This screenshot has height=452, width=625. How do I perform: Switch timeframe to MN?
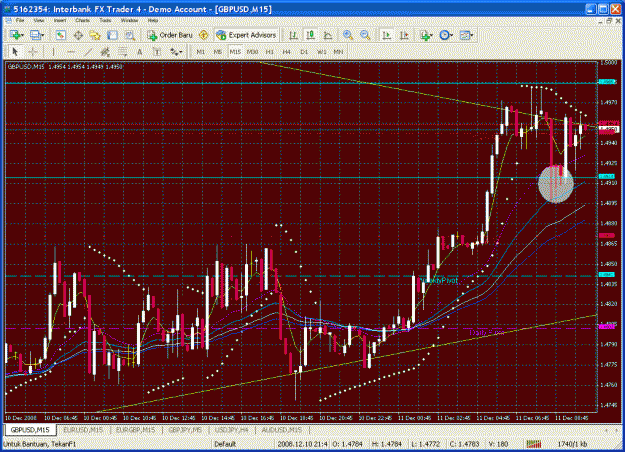coord(338,52)
